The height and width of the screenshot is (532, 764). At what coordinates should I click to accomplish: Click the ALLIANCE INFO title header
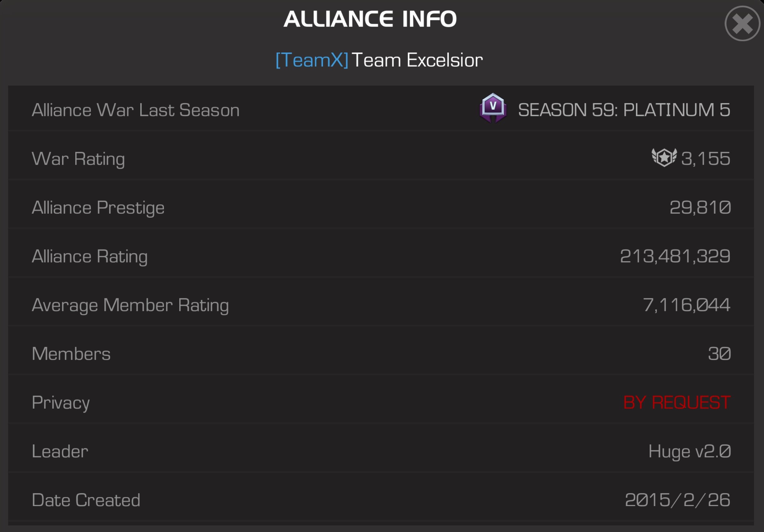pos(370,19)
